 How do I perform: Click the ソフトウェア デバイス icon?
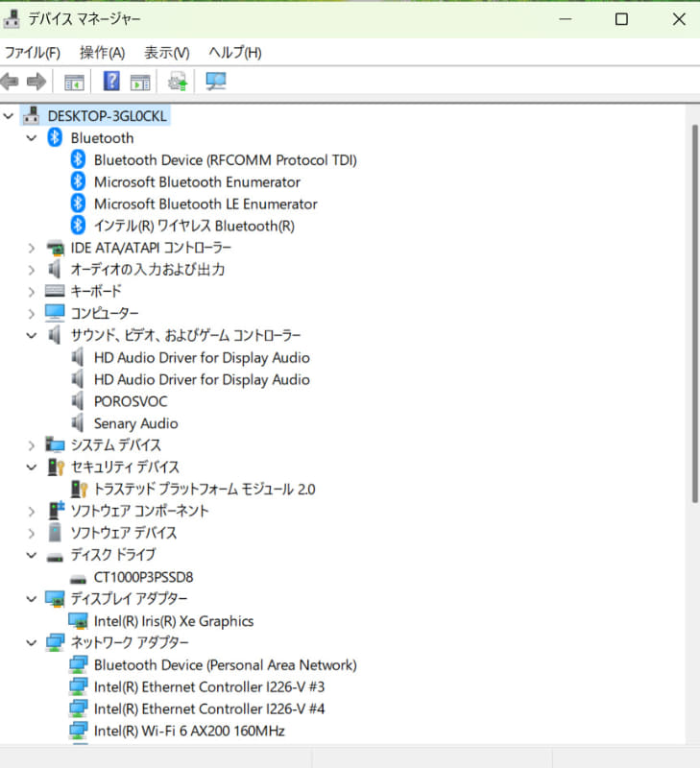[x=55, y=533]
